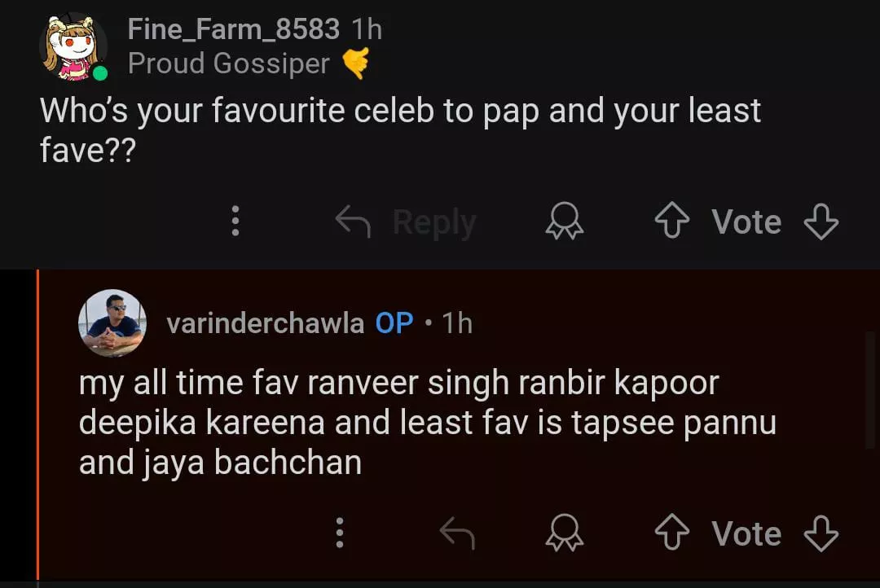
Task: Tap the Vote label on varinderchawla's reply
Action: [x=746, y=533]
